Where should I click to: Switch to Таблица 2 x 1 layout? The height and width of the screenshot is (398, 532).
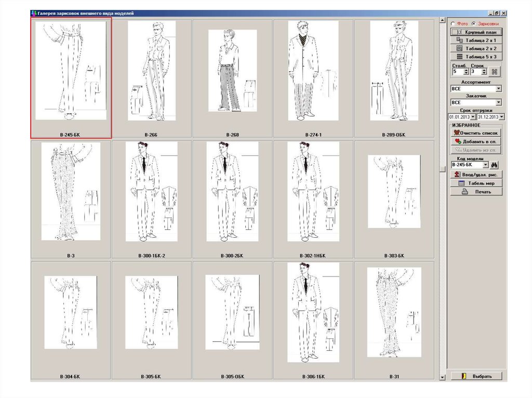click(x=476, y=40)
